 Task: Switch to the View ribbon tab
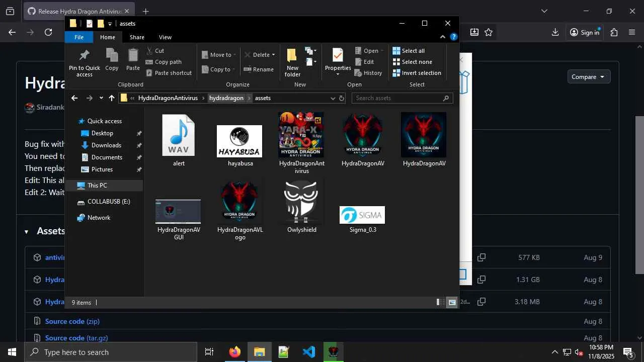pyautogui.click(x=165, y=37)
